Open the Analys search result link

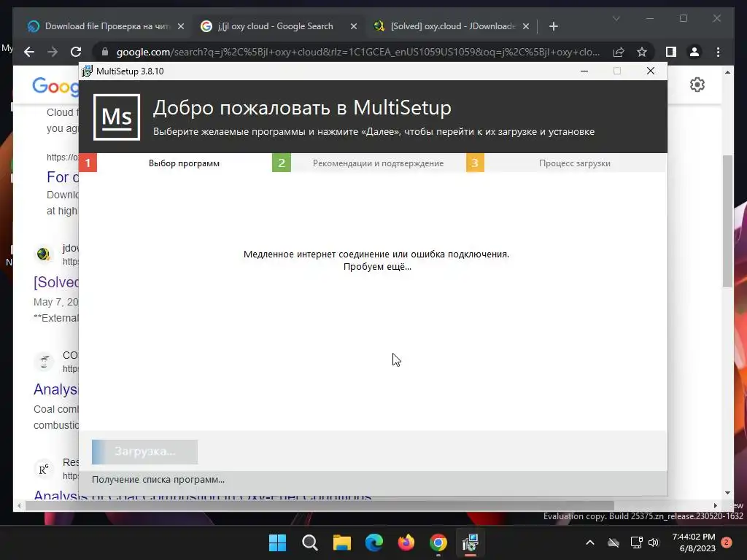coord(55,389)
